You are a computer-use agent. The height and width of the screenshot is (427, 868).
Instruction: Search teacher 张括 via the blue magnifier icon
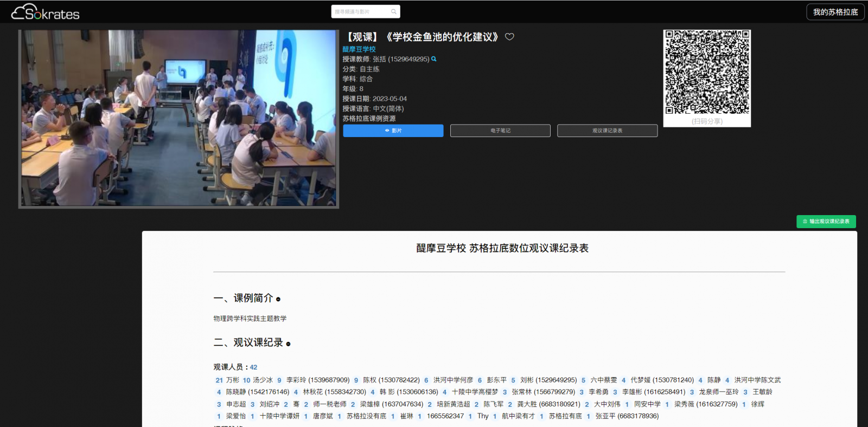[434, 59]
